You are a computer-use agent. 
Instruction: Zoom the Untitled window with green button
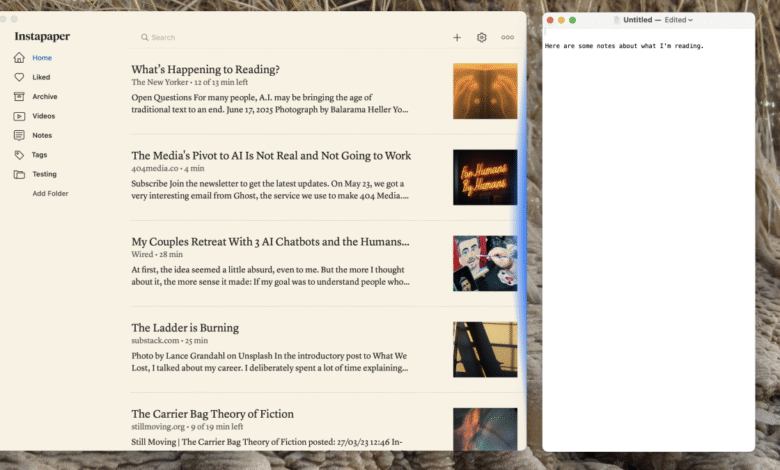coord(573,20)
